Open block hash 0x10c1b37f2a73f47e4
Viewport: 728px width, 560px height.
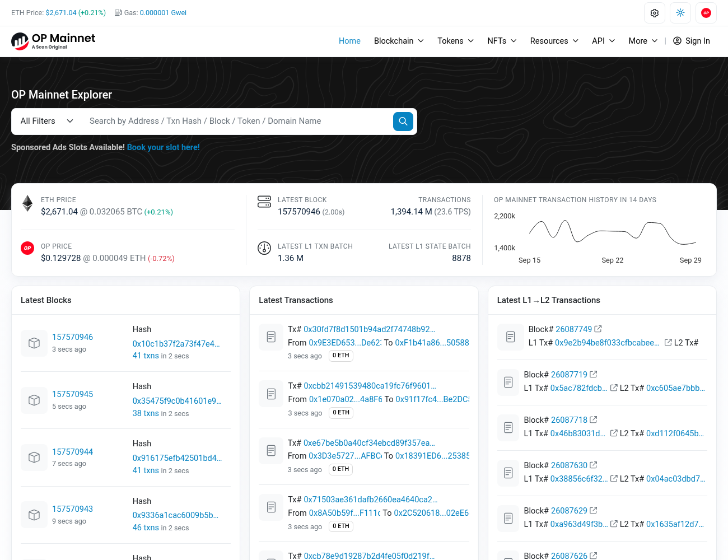176,344
